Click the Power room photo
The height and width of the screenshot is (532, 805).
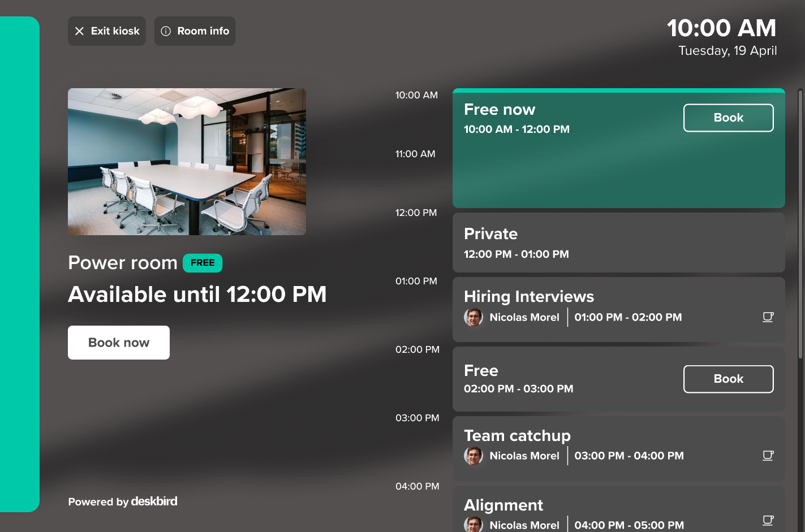[x=187, y=161]
